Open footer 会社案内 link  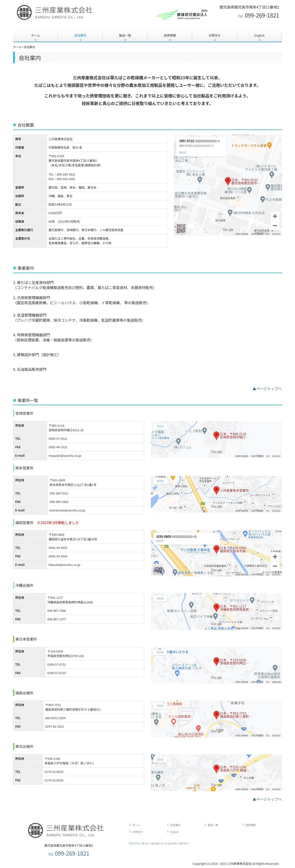tap(175, 825)
